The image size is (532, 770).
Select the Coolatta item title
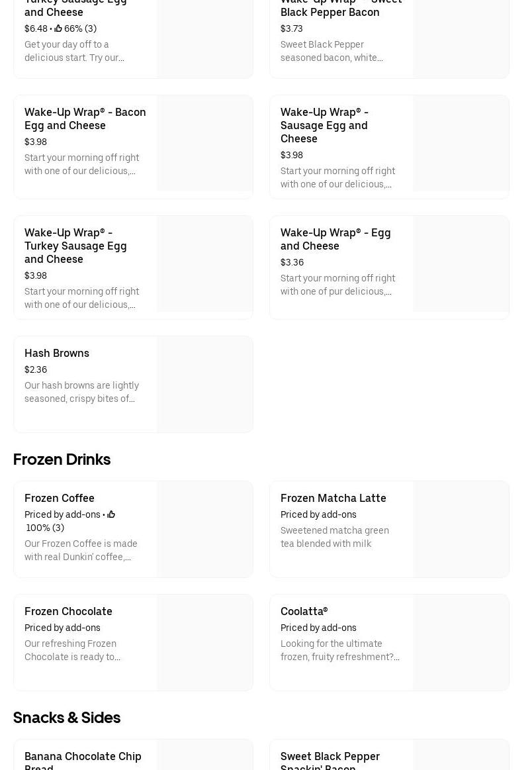tap(304, 611)
